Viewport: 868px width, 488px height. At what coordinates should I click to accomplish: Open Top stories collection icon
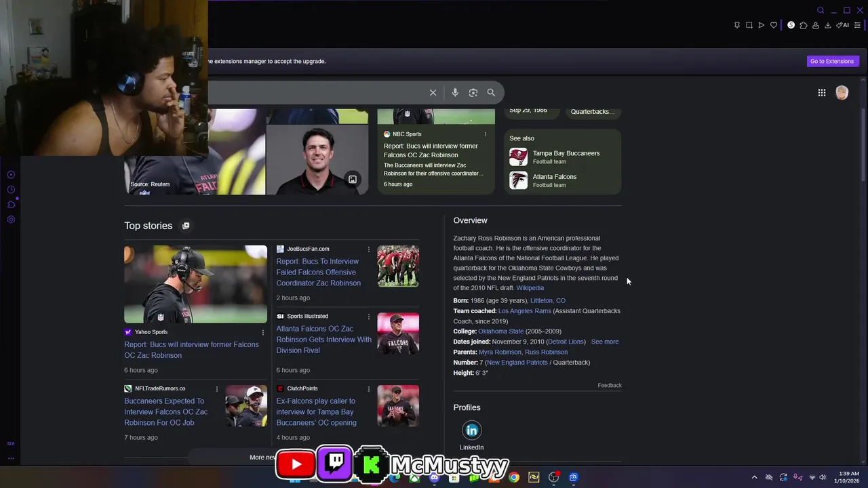186,226
